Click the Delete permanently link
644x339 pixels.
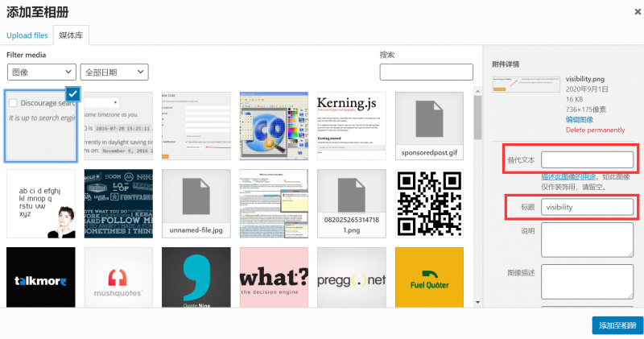595,130
